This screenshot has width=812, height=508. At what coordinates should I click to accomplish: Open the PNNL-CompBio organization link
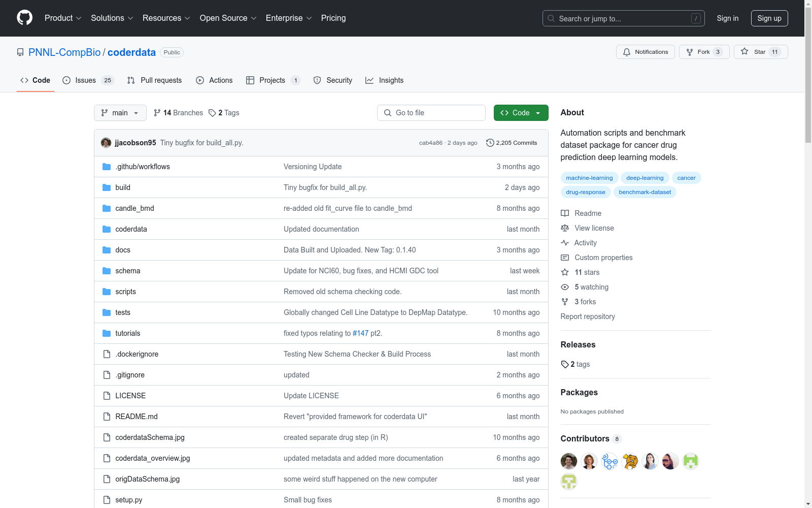click(64, 52)
